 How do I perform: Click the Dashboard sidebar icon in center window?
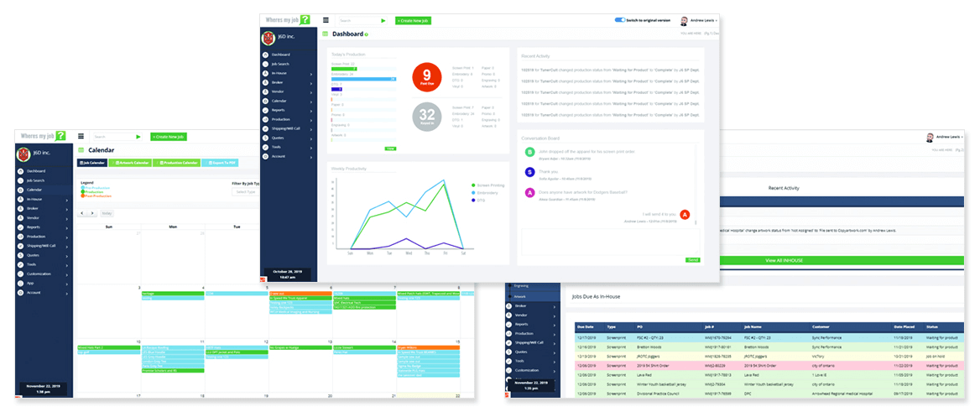point(265,55)
